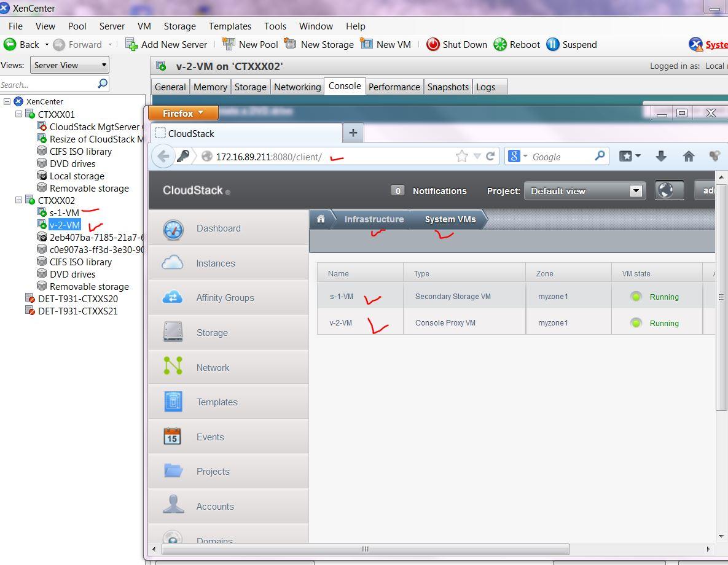Click the Infrastructure breadcrumb
Screen dimensions: 728x565
click(374, 219)
